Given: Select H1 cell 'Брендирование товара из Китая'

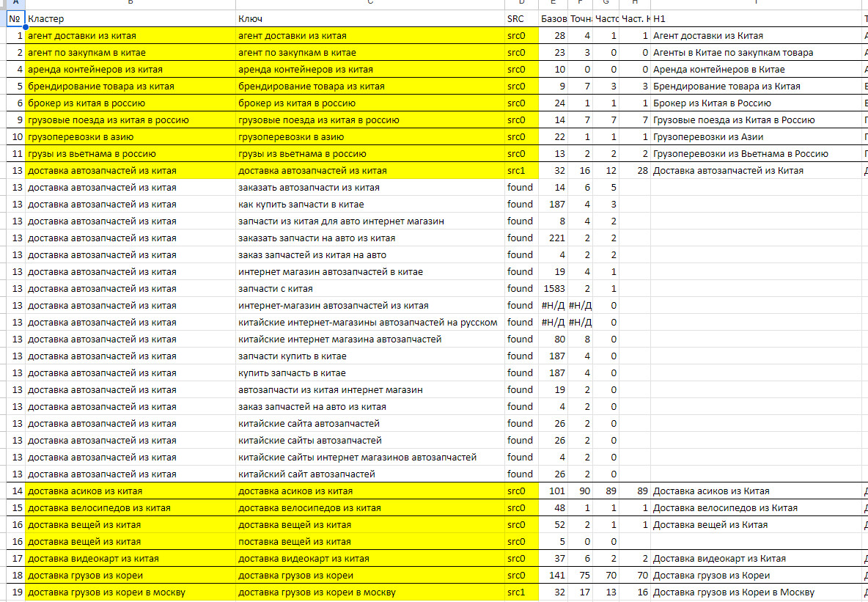Looking at the screenshot, I should 756,87.
